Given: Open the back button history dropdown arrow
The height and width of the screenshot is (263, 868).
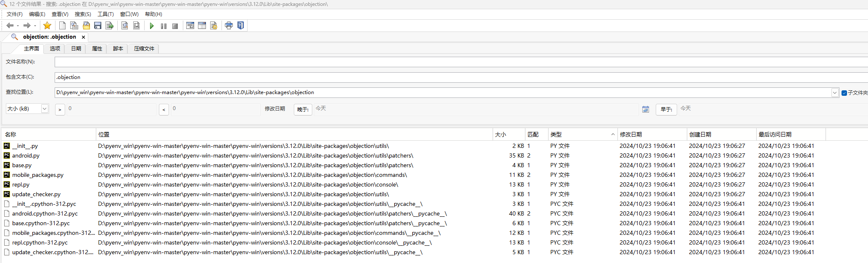Looking at the screenshot, I should [x=18, y=26].
